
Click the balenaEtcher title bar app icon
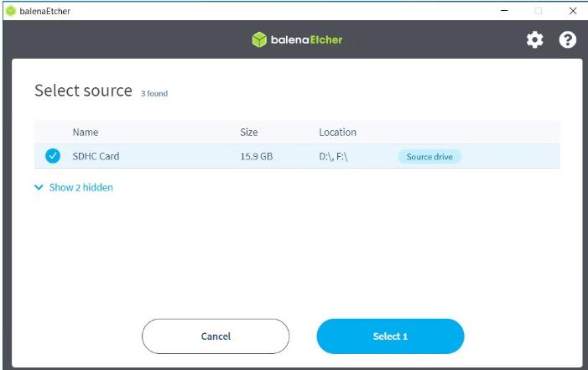(11, 11)
